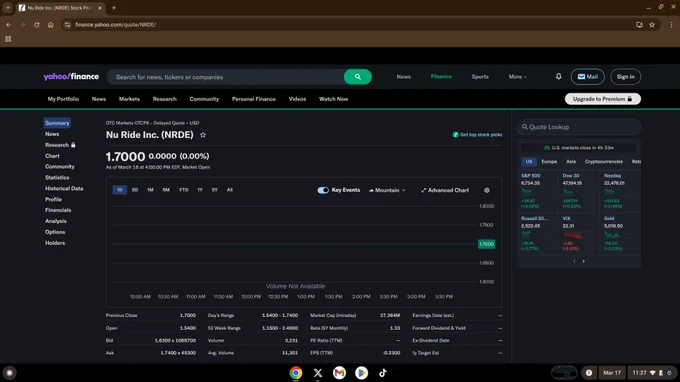This screenshot has width=680, height=382.
Task: Expand the More menu in header
Action: [x=517, y=77]
